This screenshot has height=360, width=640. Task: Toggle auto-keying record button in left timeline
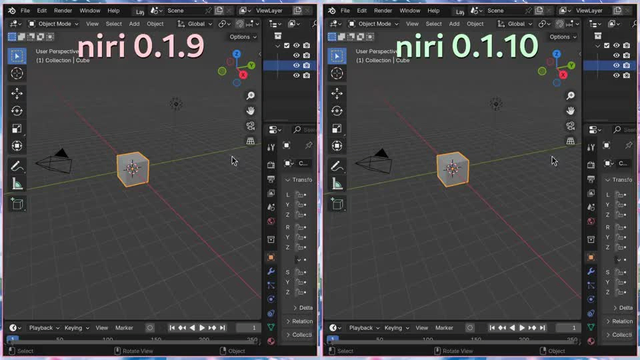click(x=150, y=328)
